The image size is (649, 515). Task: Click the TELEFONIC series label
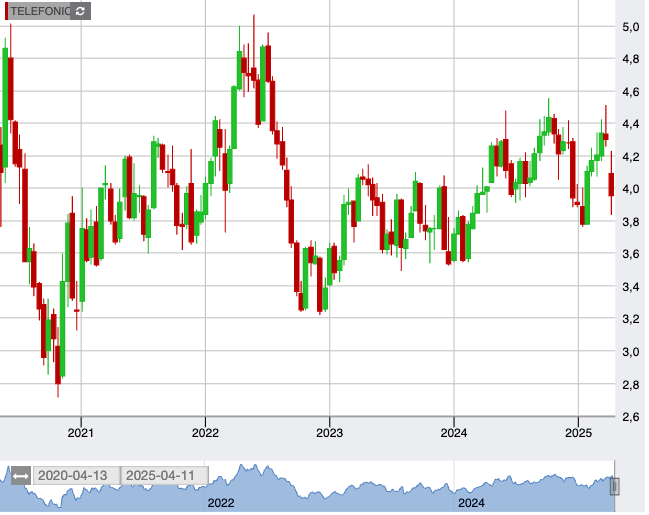40,11
